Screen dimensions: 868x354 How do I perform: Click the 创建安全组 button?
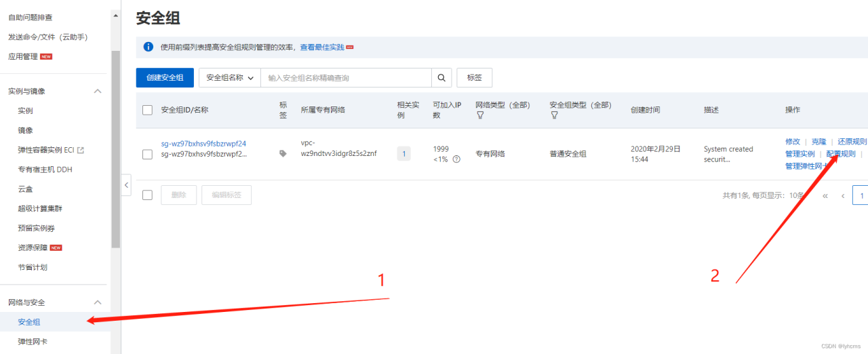point(165,78)
